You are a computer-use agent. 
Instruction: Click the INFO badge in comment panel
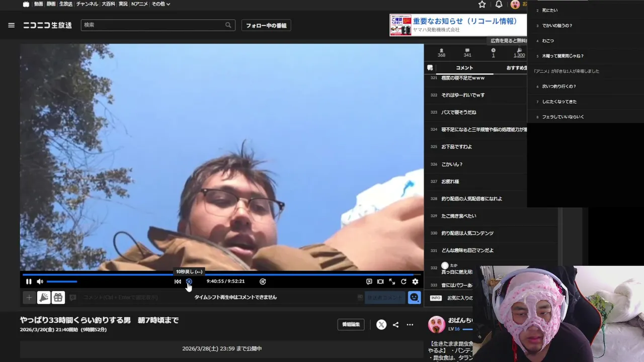pyautogui.click(x=436, y=298)
